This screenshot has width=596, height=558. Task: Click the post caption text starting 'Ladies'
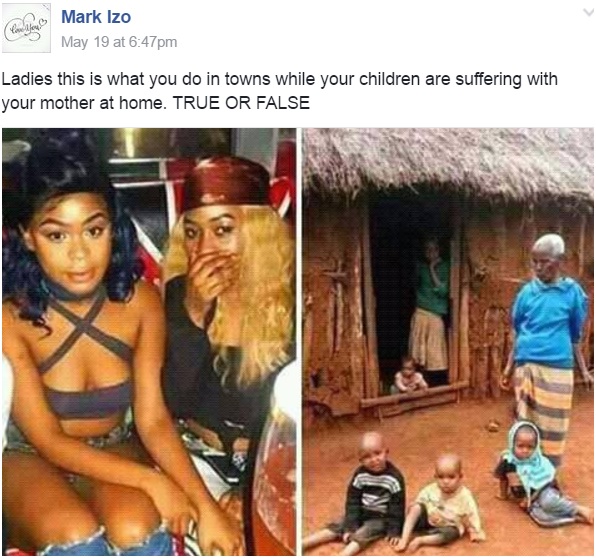[279, 91]
